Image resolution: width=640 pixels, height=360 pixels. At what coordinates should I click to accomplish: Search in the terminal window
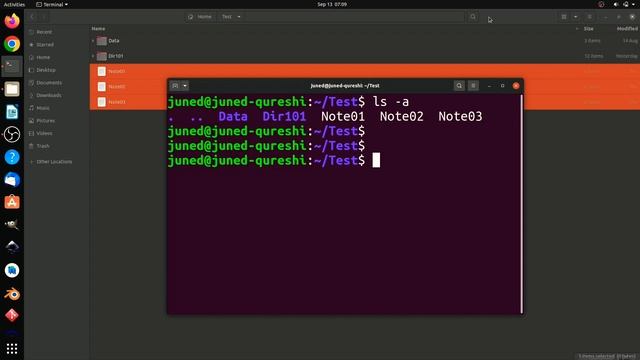point(459,86)
